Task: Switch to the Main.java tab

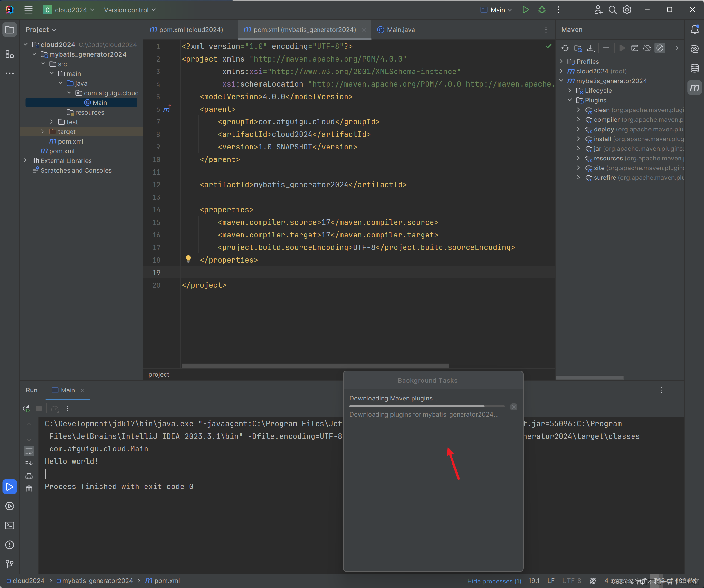Action: tap(401, 30)
